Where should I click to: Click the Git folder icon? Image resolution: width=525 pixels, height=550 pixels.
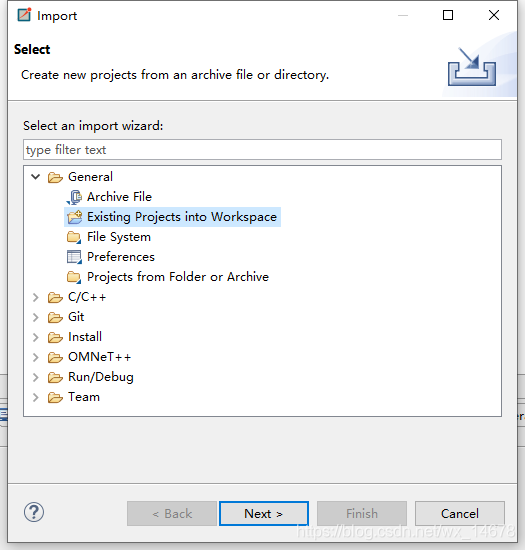point(55,317)
